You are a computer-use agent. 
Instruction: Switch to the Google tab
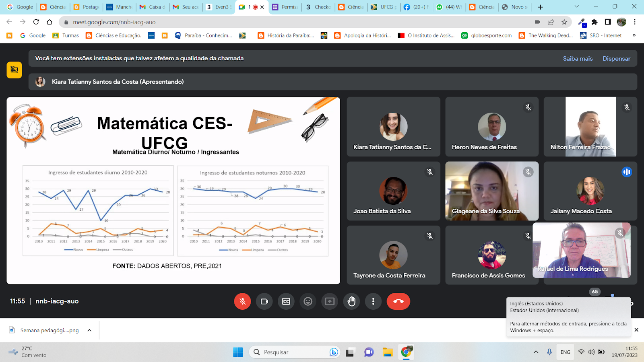coord(20,7)
